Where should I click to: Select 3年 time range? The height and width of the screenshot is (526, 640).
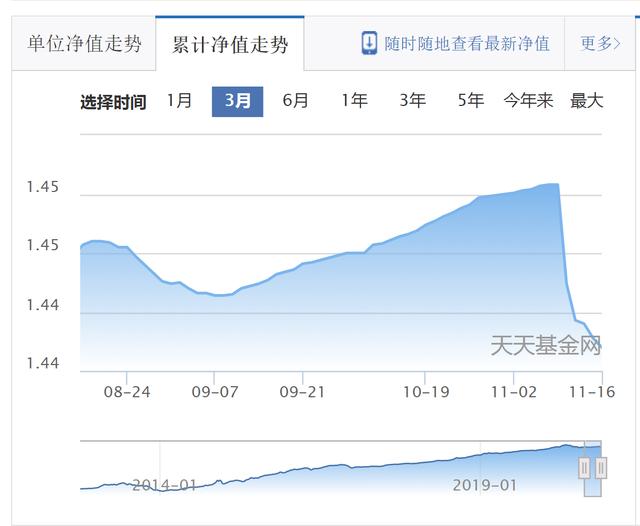(413, 101)
